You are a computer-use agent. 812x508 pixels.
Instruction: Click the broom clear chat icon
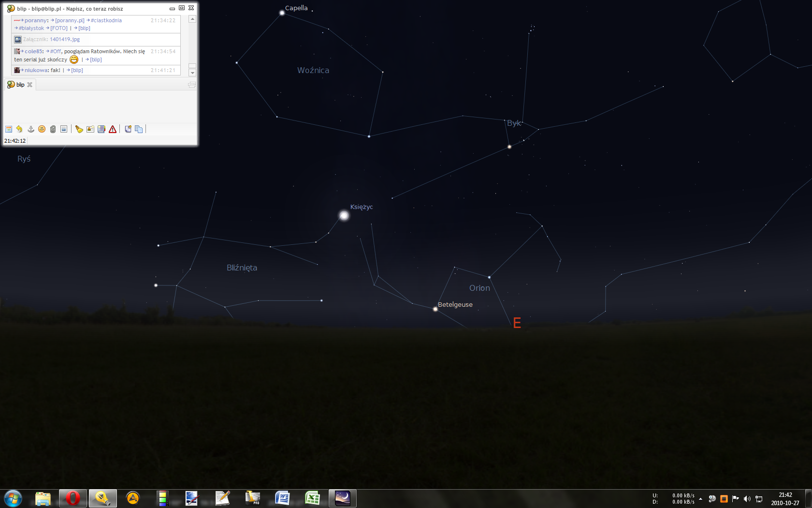pyautogui.click(x=79, y=129)
